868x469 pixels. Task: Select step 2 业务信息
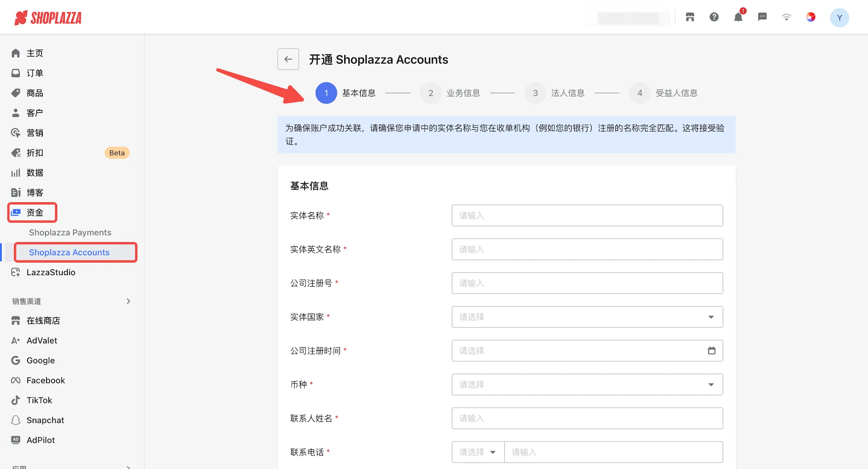point(450,93)
